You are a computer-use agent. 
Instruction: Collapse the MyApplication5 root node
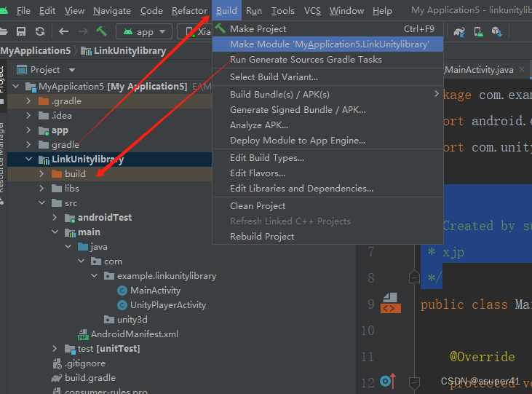click(16, 87)
